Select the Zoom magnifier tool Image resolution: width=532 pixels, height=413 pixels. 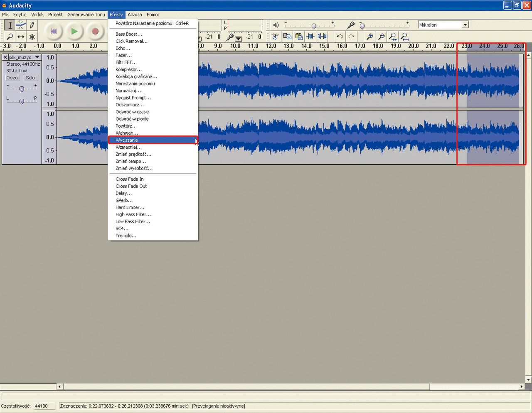10,37
